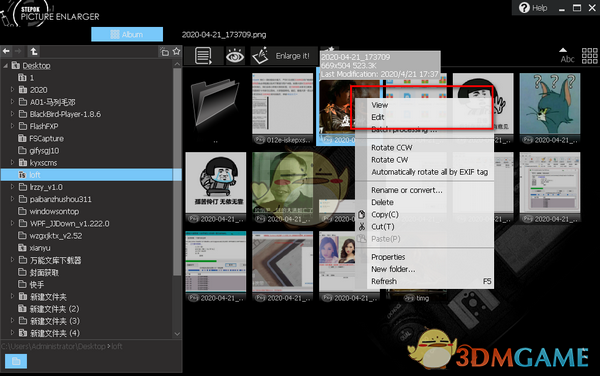Select the 012e-iskepxs thumbnail
The image size is (600, 376).
282,109
